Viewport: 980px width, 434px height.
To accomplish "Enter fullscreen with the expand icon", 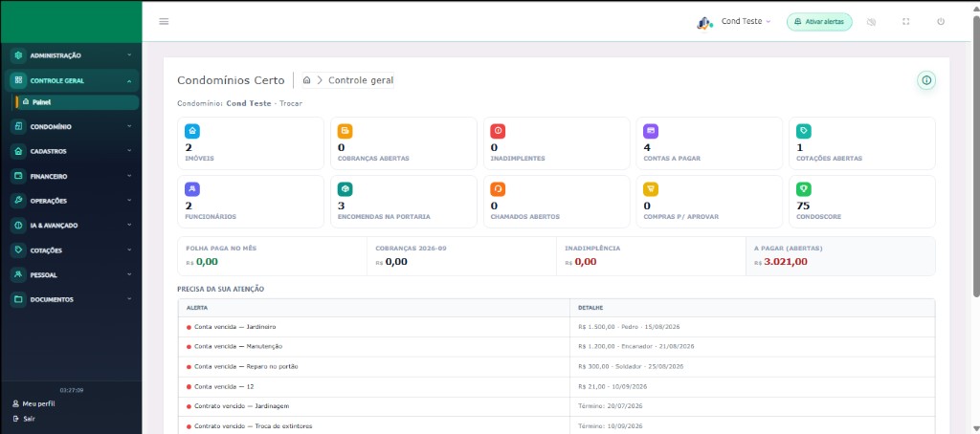I will pyautogui.click(x=905, y=21).
